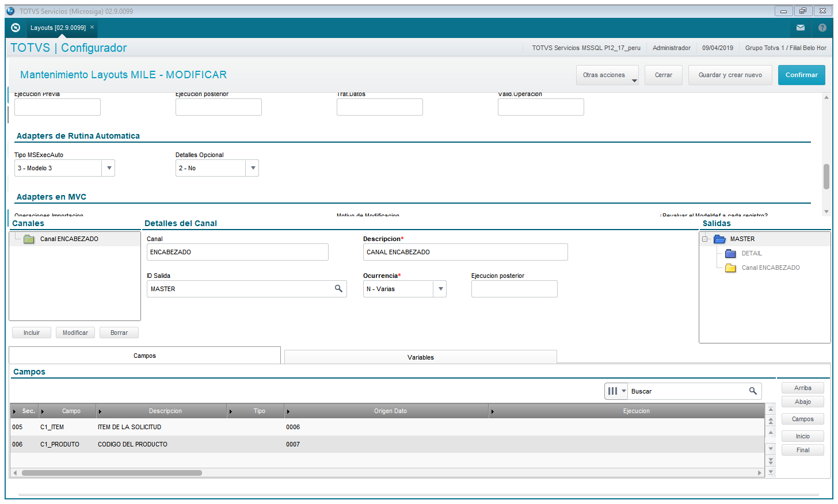
Task: Focus the Valid.Operacion input field
Action: 541,107
